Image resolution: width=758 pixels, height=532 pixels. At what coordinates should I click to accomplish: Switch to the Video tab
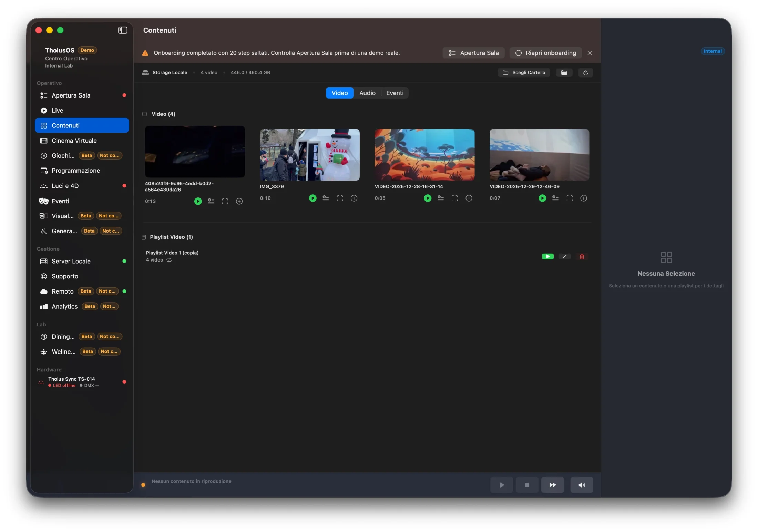click(x=339, y=93)
